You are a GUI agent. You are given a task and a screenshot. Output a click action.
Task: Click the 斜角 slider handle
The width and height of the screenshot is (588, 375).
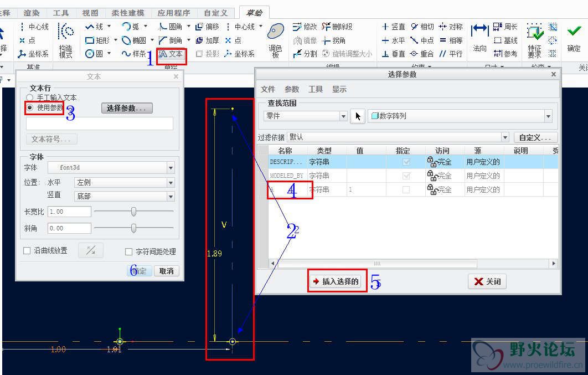133,228
